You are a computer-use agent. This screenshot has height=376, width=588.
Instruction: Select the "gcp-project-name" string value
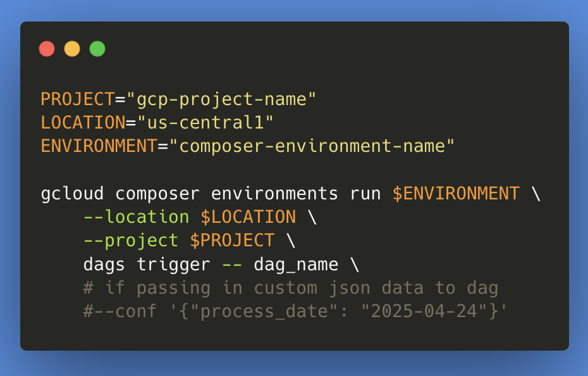221,100
